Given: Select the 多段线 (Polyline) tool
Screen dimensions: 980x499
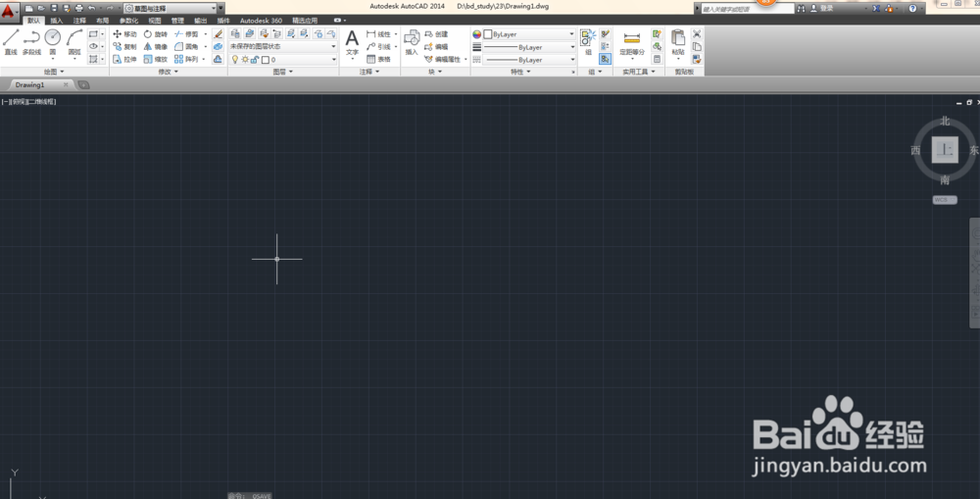Looking at the screenshot, I should 31,42.
